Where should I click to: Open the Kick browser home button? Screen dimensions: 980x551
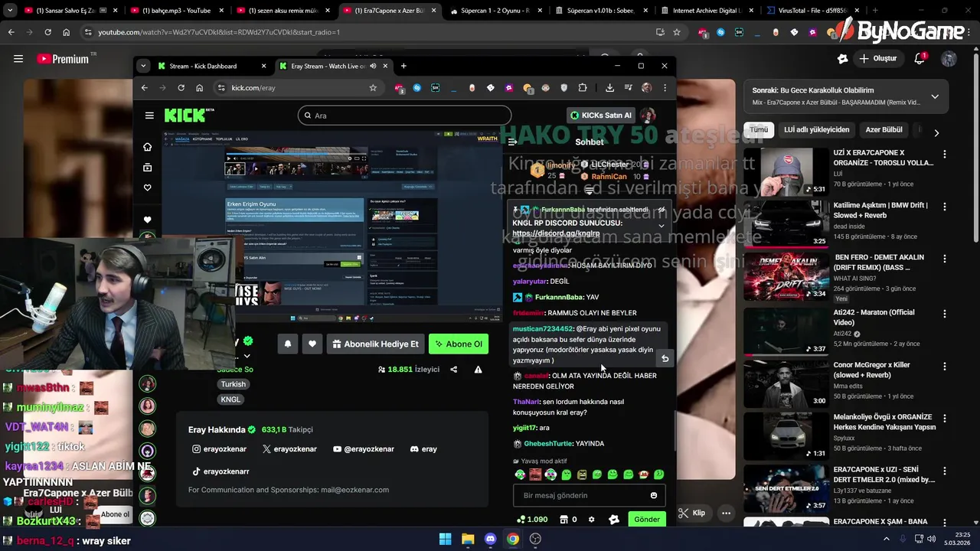click(x=200, y=88)
